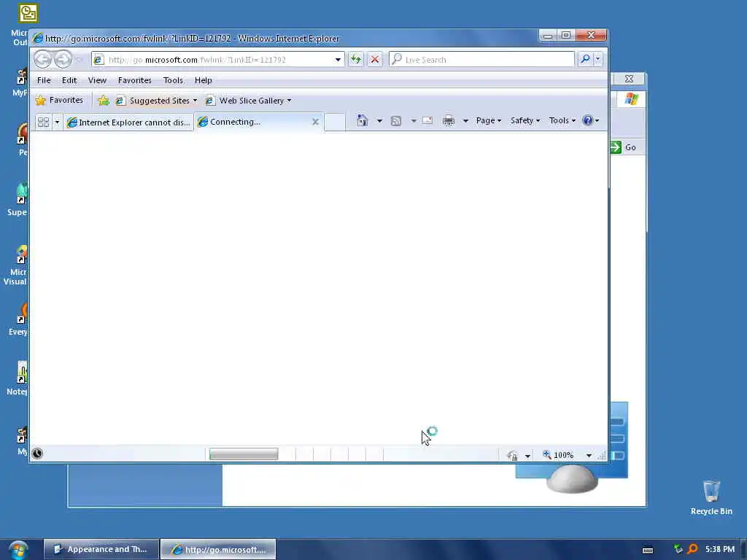Image resolution: width=747 pixels, height=560 pixels.
Task: Click the Live Search magnifier button
Action: point(585,59)
